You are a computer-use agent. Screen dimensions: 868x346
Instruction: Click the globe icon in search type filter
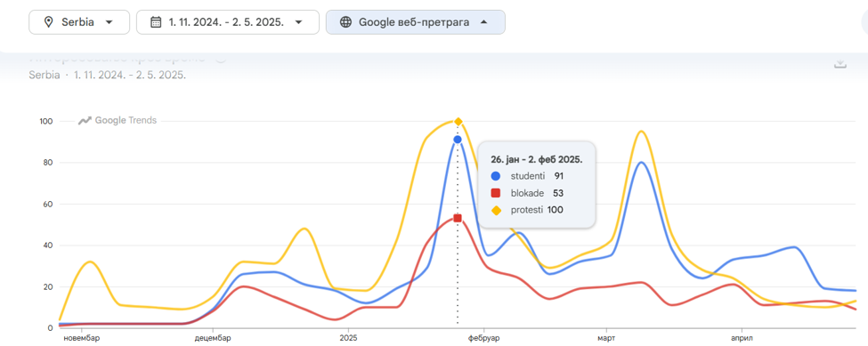[x=345, y=22]
